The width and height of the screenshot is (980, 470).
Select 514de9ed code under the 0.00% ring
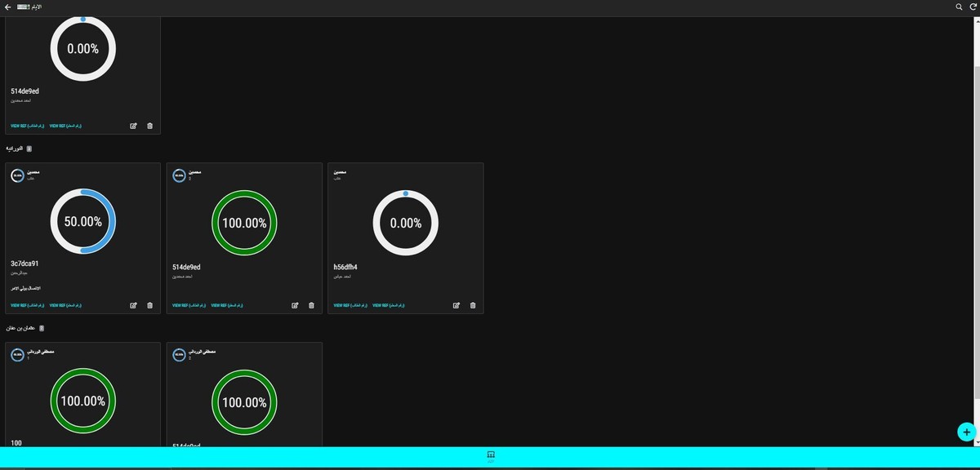point(24,91)
